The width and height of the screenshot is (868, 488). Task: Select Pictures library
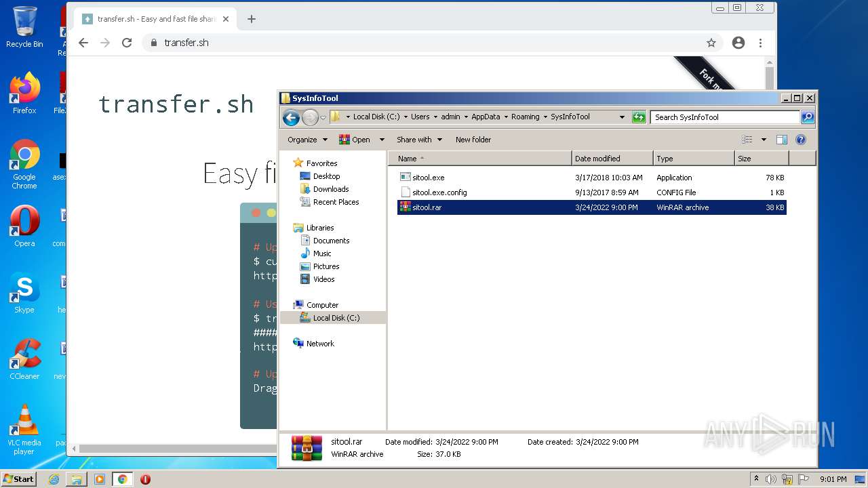(326, 266)
